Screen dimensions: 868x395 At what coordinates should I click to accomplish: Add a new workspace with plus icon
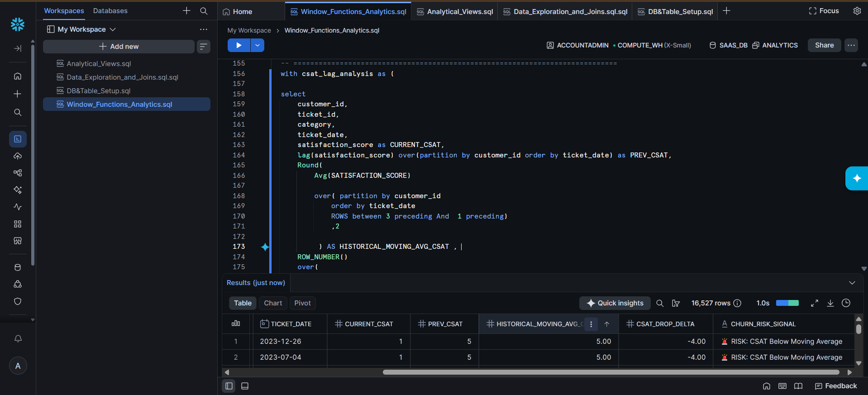[x=186, y=10]
